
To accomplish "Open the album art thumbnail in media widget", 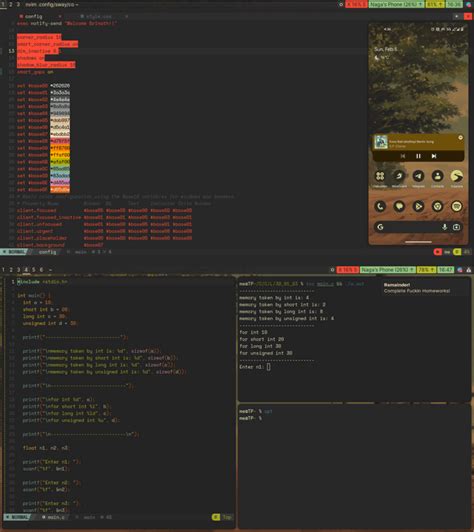I will coord(381,142).
